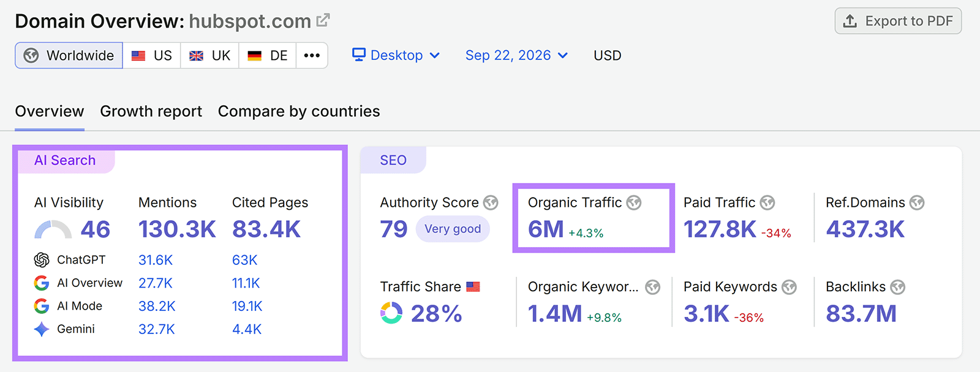
Task: Open Gemini mentions value 32.7K
Action: pos(157,329)
